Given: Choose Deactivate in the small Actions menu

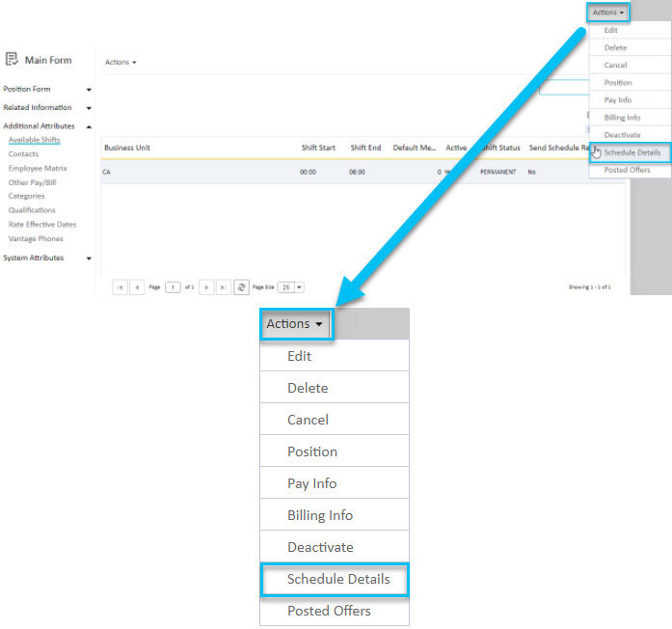Looking at the screenshot, I should [630, 135].
